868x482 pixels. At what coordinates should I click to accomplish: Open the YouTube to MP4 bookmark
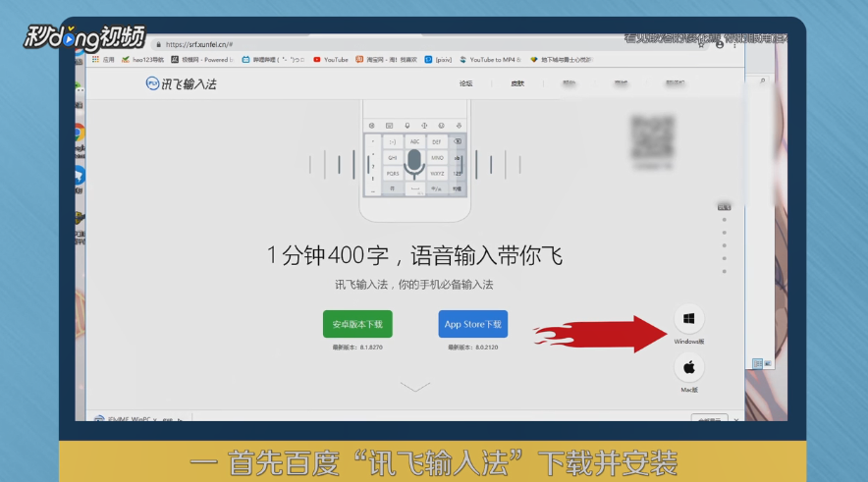pyautogui.click(x=491, y=59)
